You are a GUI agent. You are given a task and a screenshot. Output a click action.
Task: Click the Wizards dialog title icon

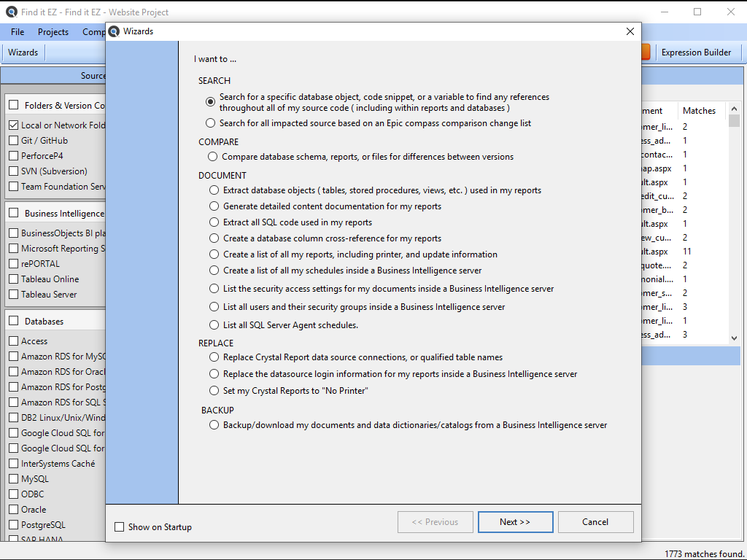coord(114,31)
